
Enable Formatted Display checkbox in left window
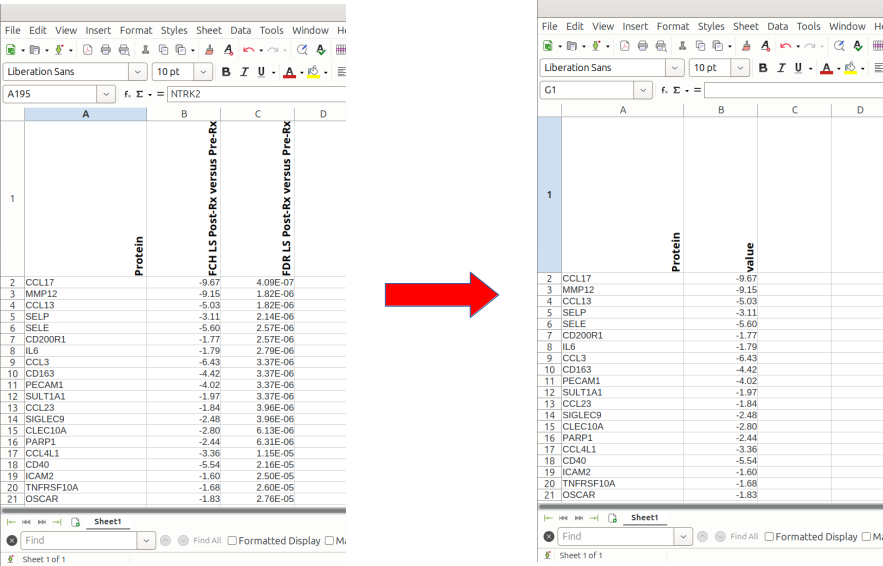click(233, 541)
